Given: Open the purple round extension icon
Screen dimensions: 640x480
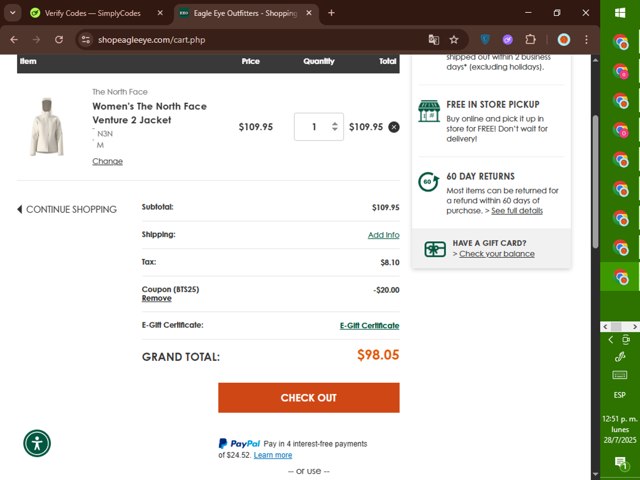Looking at the screenshot, I should coord(507,40).
